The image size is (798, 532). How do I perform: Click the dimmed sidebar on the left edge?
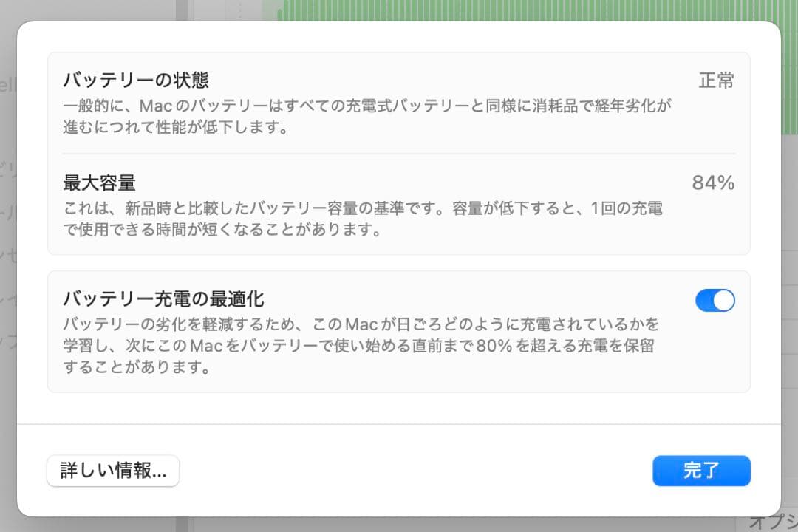(x=7, y=222)
